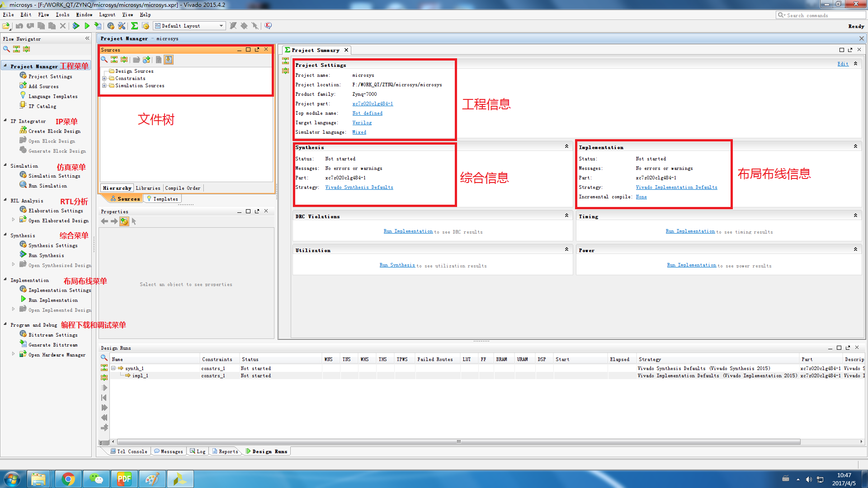This screenshot has height=488, width=868.
Task: Click Run Implementation link under Timing
Action: pyautogui.click(x=690, y=231)
